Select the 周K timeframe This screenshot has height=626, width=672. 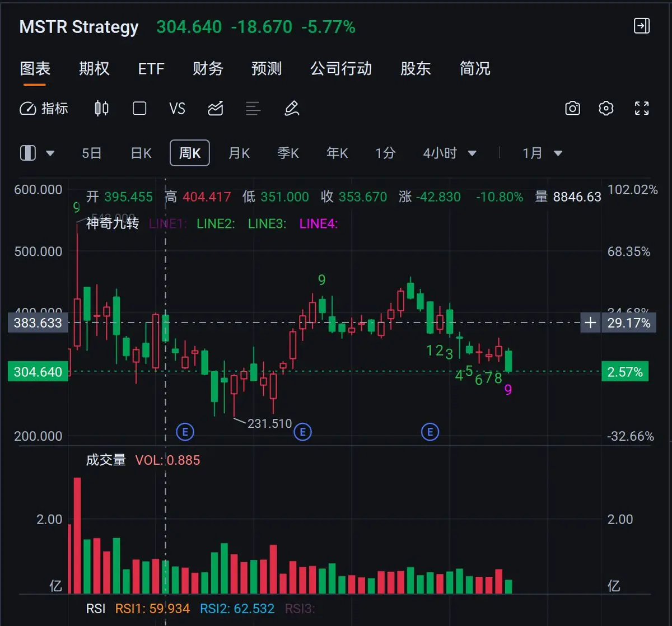(190, 153)
